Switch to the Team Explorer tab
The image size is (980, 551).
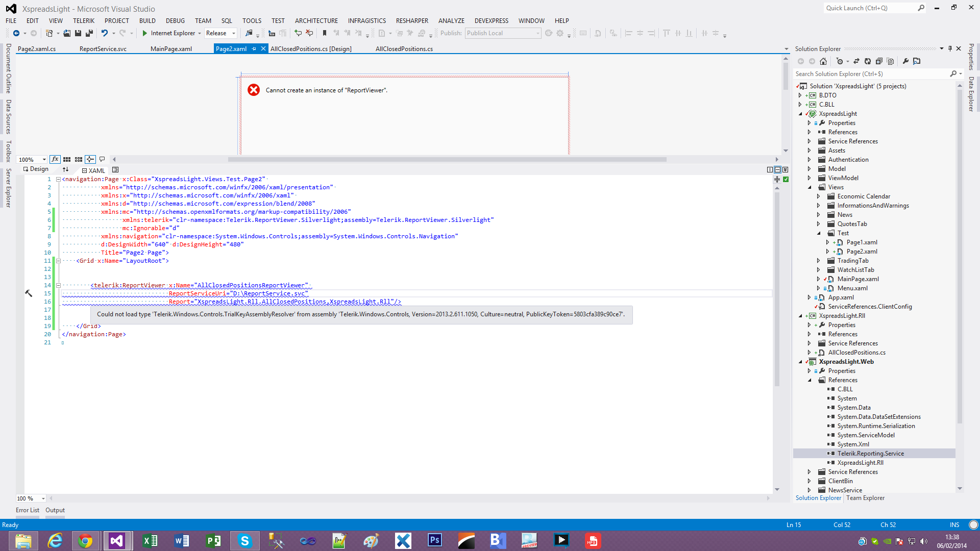[x=865, y=498]
